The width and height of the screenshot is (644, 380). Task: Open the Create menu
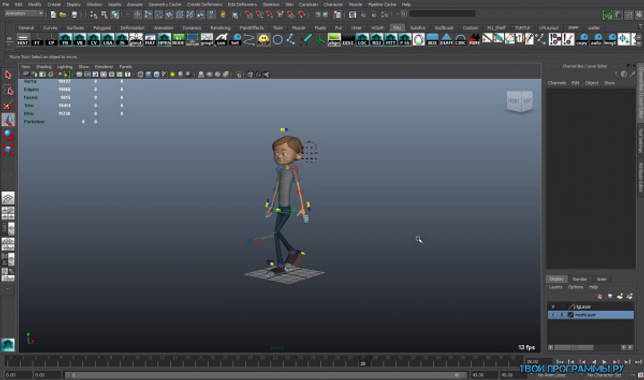[54, 4]
